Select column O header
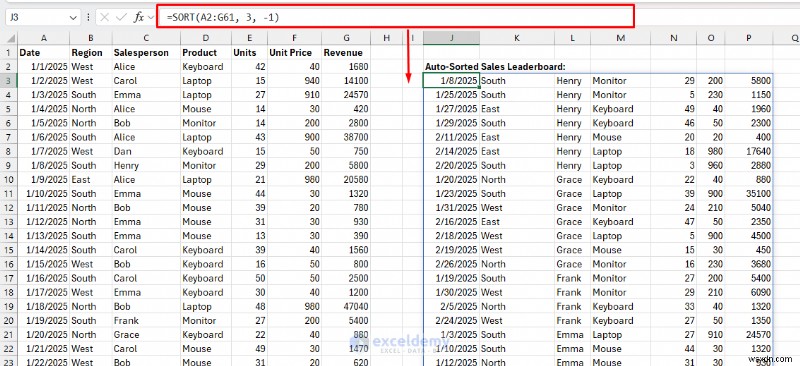Viewport: 800px width, 366px height. [x=711, y=38]
